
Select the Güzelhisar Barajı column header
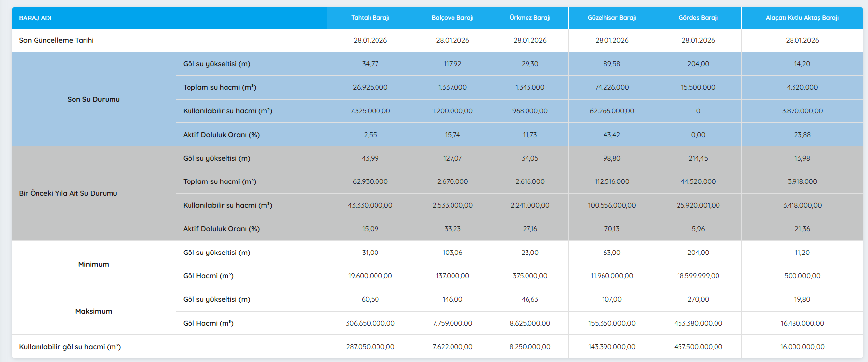(x=611, y=18)
